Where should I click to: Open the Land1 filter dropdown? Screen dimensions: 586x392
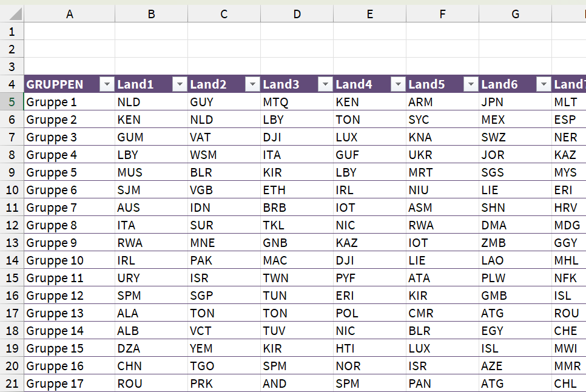pyautogui.click(x=180, y=84)
